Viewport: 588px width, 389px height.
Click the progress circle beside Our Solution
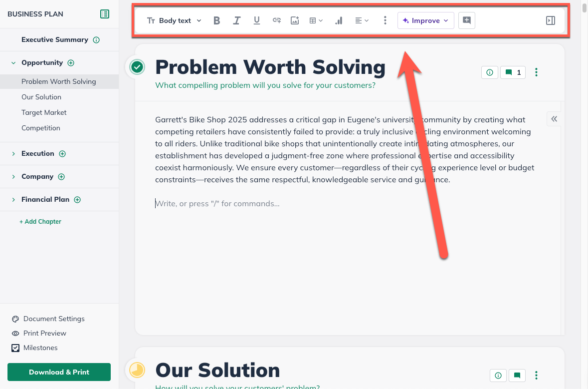pyautogui.click(x=136, y=370)
